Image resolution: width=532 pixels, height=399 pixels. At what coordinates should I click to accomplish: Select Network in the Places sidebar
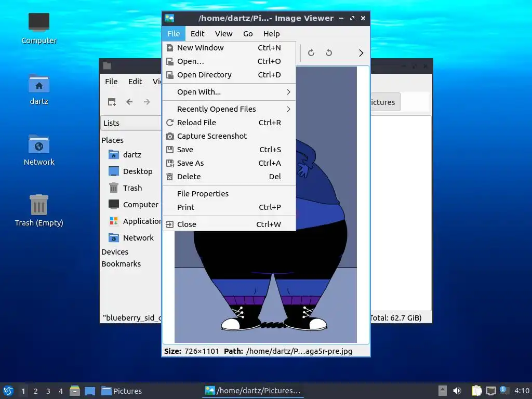pyautogui.click(x=131, y=238)
